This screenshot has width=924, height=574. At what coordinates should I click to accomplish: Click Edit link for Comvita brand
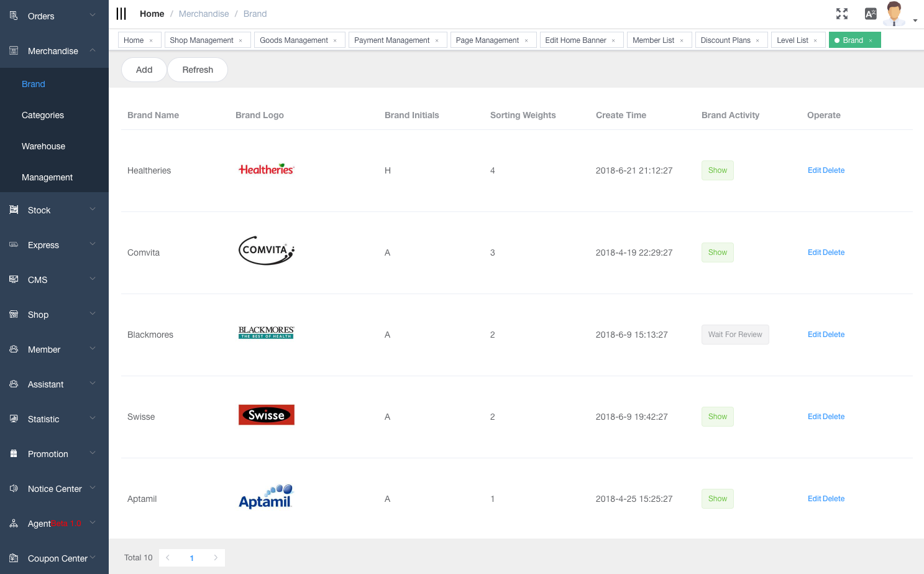tap(814, 252)
